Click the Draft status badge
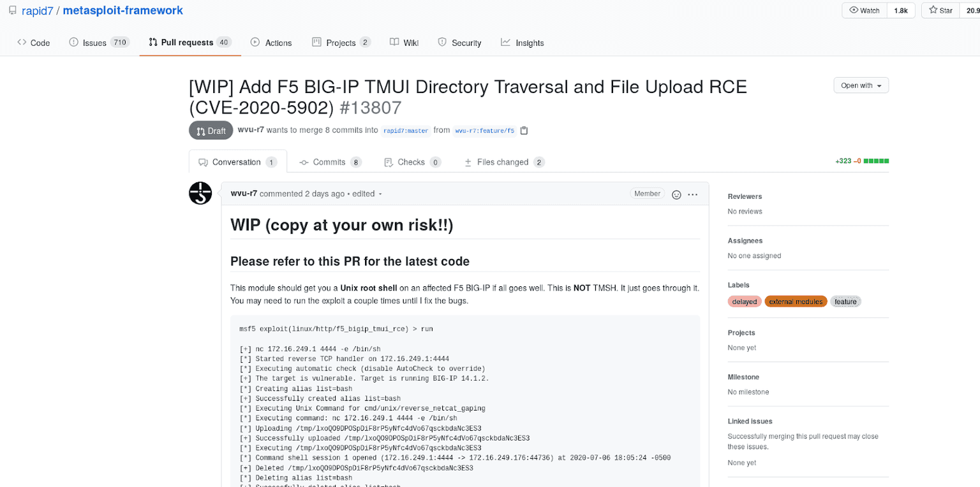Viewport: 980px width, 487px height. click(x=211, y=131)
